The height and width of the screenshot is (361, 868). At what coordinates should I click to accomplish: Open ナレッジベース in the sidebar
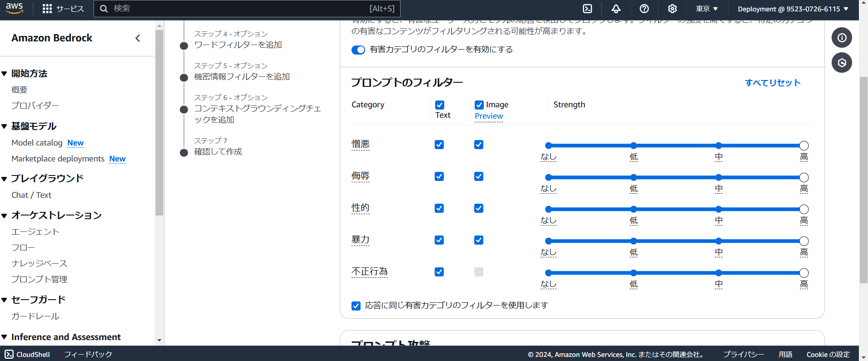click(39, 264)
